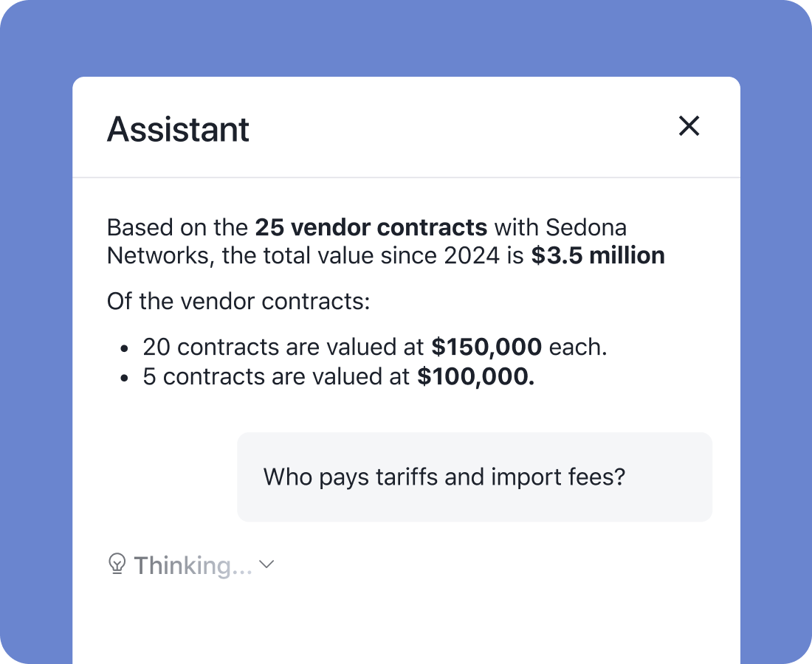Image resolution: width=812 pixels, height=664 pixels.
Task: Click the bolded $3.5 million value
Action: [x=597, y=255]
